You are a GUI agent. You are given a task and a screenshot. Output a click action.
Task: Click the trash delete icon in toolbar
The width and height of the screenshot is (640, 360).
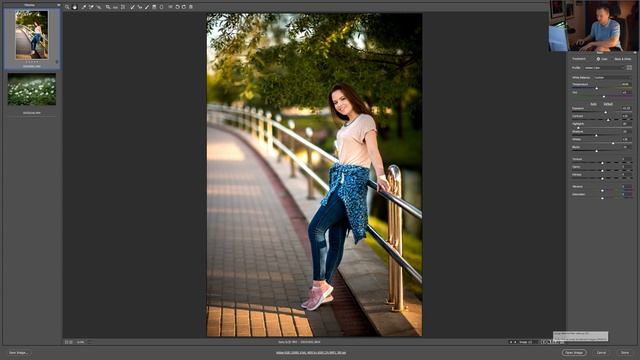click(x=191, y=7)
